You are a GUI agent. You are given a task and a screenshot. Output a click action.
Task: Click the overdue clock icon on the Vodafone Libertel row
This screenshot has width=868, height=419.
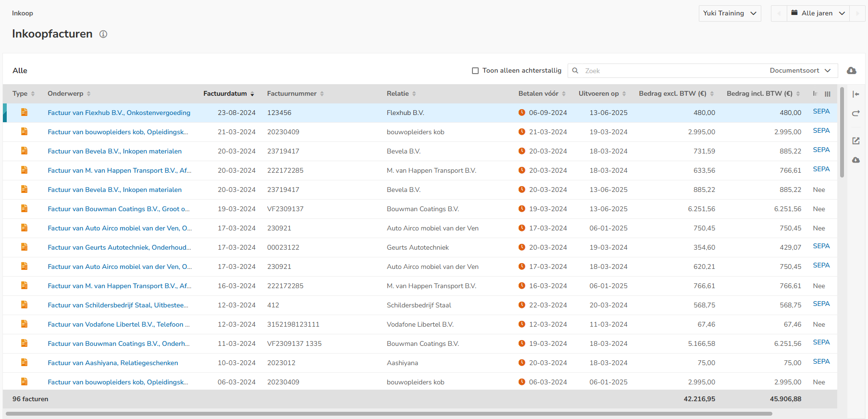coord(522,324)
